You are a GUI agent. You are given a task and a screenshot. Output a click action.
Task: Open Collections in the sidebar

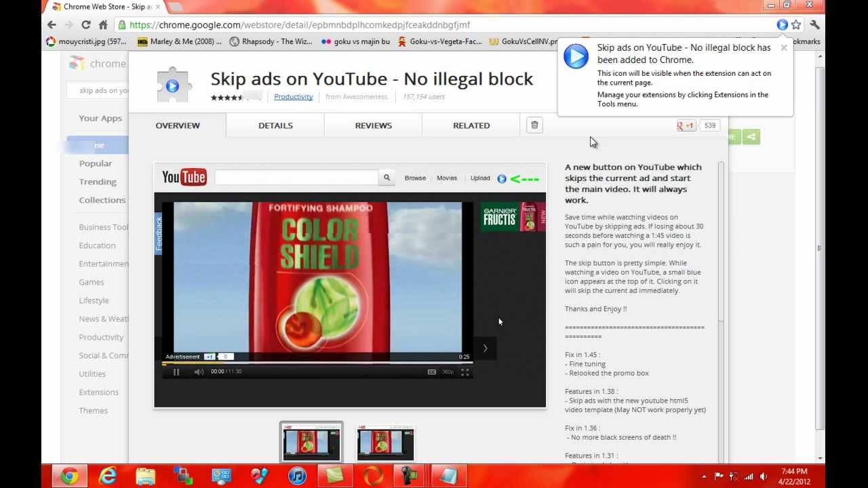click(x=102, y=200)
